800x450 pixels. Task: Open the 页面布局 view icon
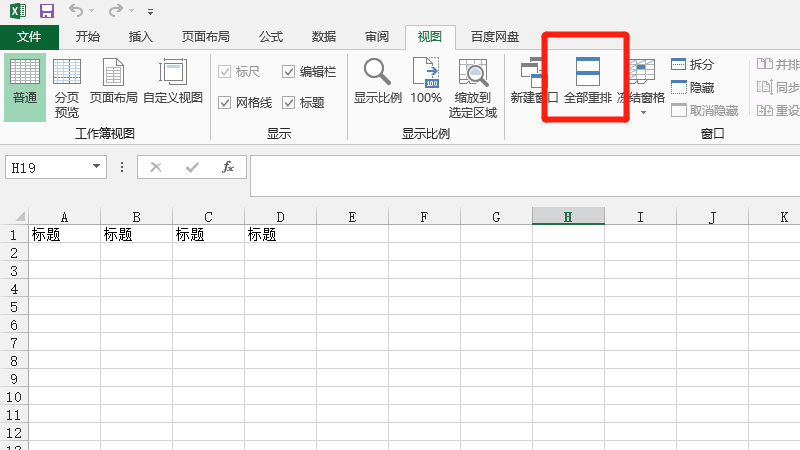(113, 85)
